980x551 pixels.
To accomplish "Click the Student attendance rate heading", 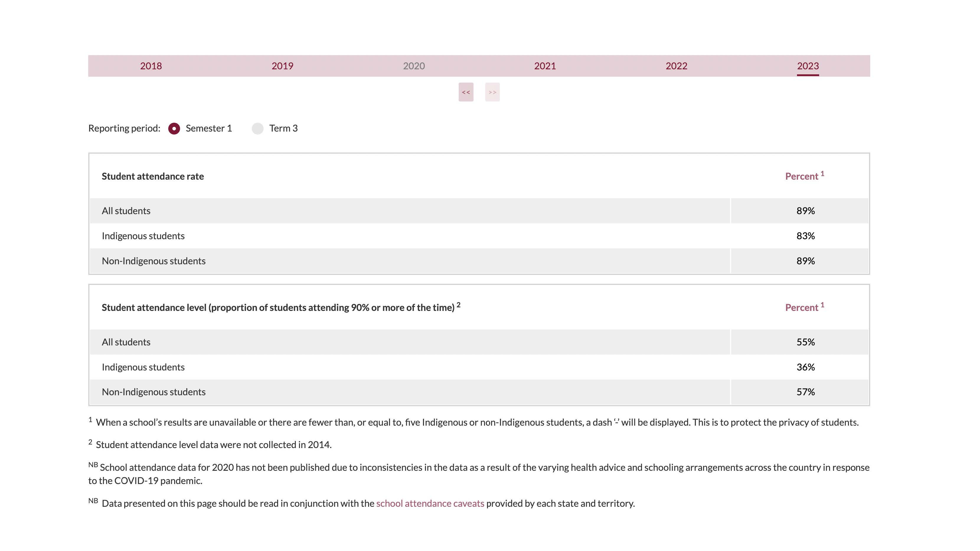I will pos(153,176).
